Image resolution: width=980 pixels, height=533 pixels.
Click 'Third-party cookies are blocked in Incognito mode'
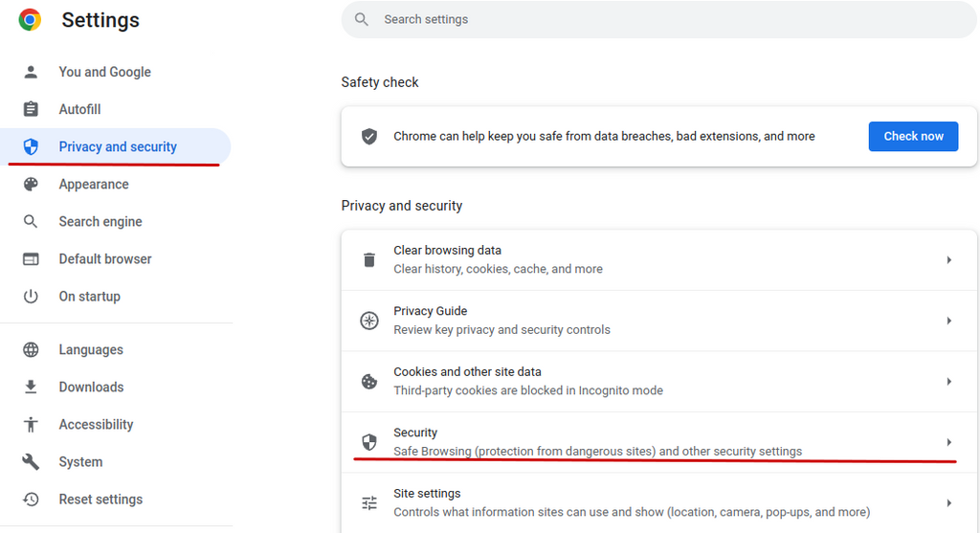(x=528, y=390)
